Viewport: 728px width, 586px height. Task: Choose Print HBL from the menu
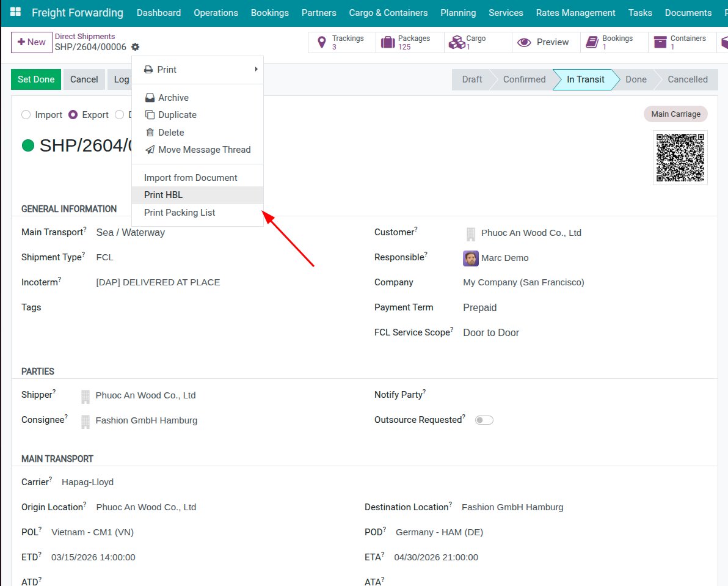coord(164,195)
